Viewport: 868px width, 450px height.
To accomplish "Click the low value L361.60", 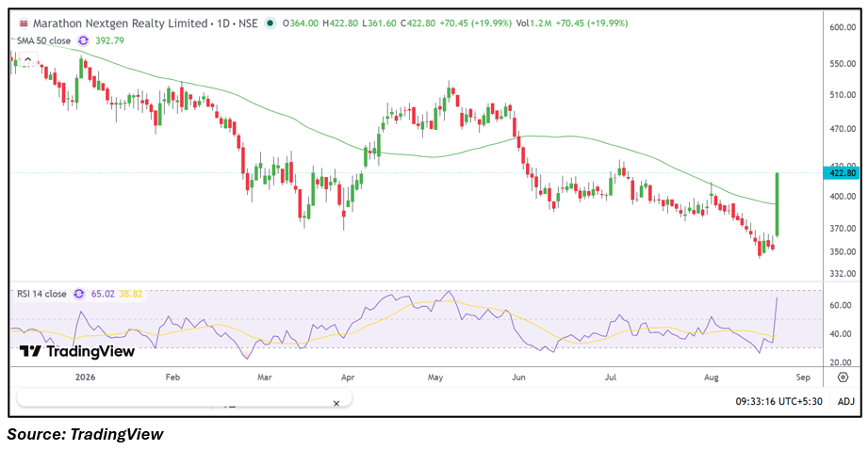I will (379, 24).
